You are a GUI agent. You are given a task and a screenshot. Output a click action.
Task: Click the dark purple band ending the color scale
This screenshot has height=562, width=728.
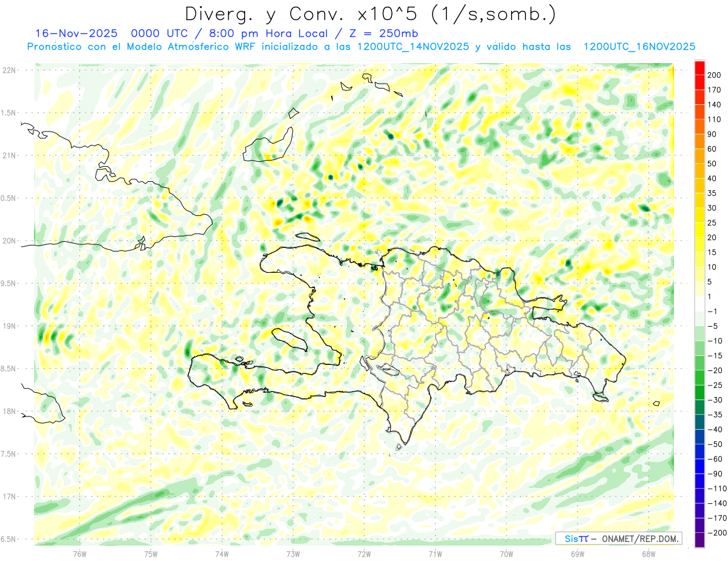[699, 540]
